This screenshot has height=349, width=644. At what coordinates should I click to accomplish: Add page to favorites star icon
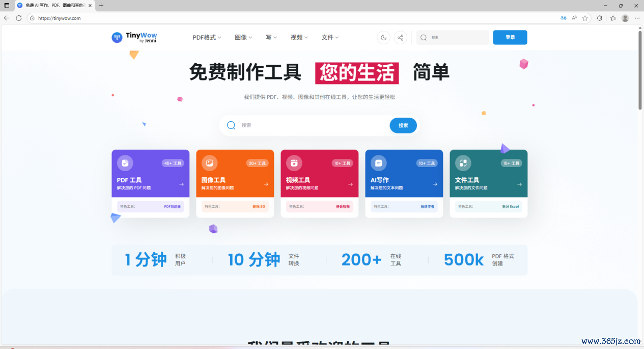point(585,18)
